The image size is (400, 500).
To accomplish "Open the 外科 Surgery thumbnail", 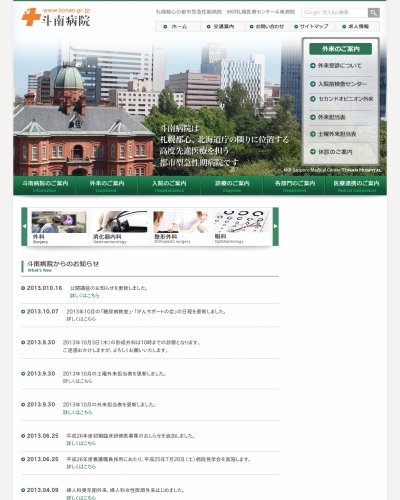I will pos(59,227).
